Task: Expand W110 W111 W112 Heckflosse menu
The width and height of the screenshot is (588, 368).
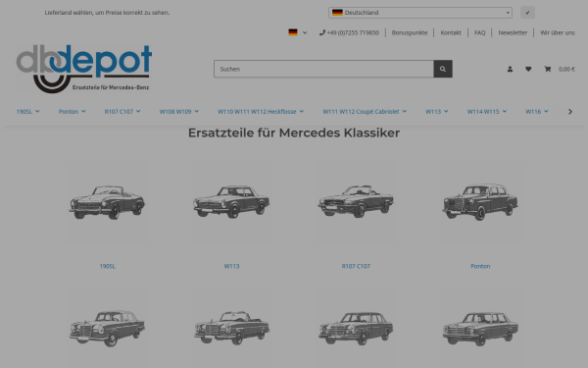Action: pos(261,112)
